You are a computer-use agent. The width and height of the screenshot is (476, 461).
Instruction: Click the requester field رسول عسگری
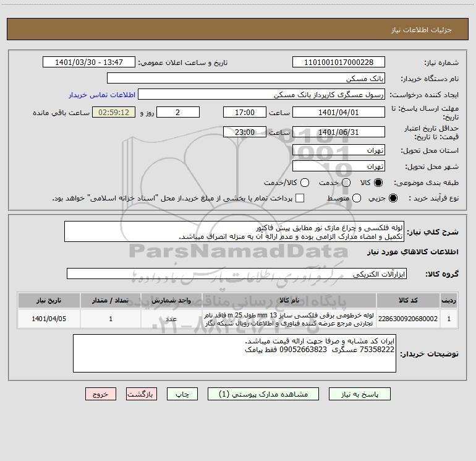tap(261, 95)
